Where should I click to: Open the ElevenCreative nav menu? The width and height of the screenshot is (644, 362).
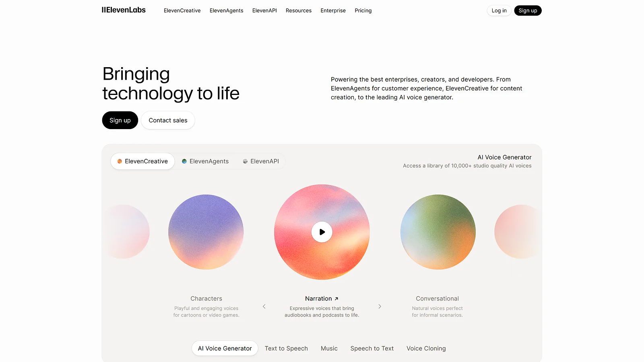pos(182,10)
